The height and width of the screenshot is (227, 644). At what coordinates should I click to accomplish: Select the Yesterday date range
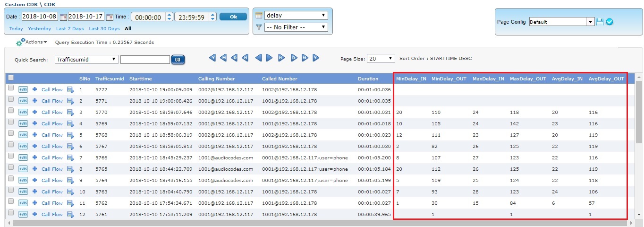[40, 28]
